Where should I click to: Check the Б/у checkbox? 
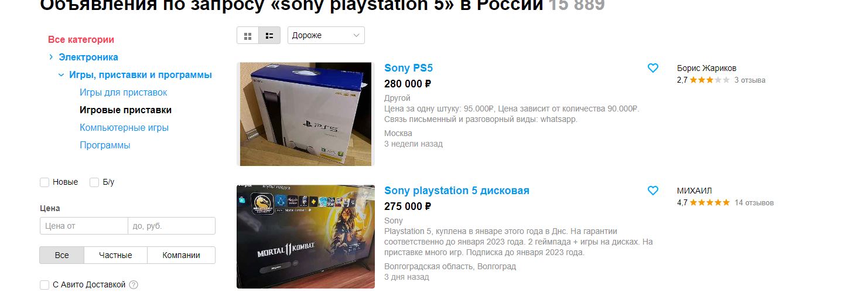[94, 182]
